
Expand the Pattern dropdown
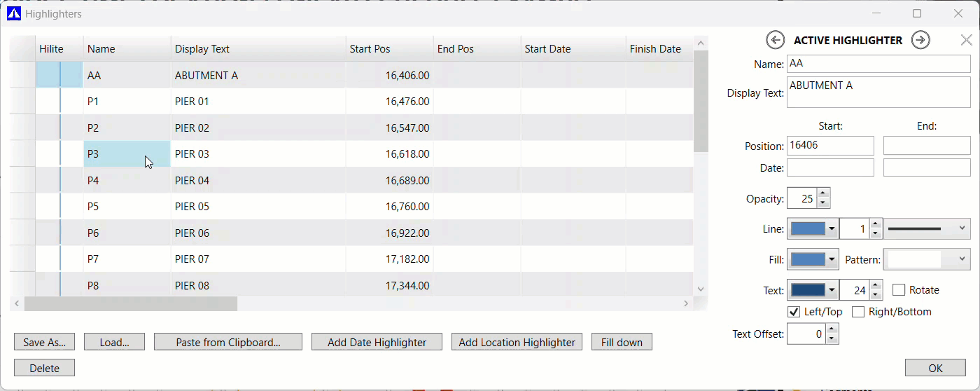[x=927, y=259]
